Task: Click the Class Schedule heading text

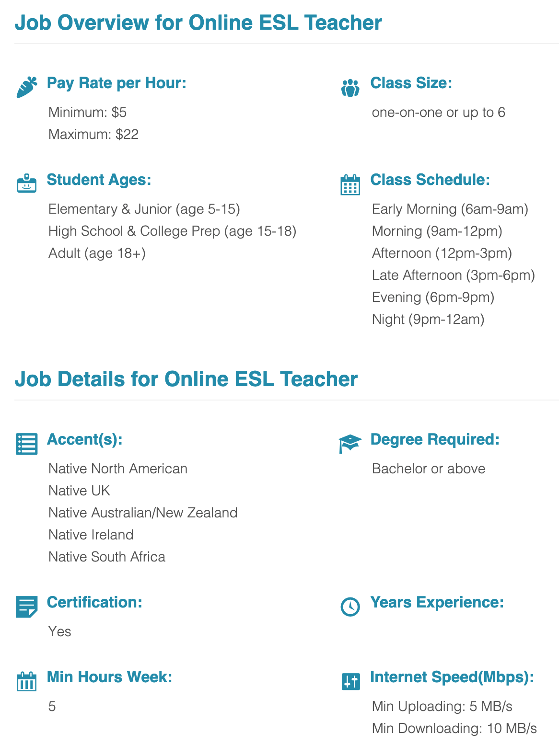Action: tap(430, 180)
